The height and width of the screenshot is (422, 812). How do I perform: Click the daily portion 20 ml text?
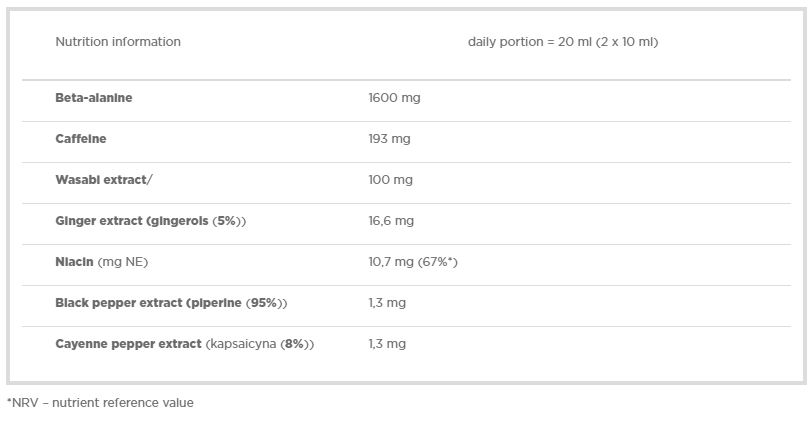(562, 42)
